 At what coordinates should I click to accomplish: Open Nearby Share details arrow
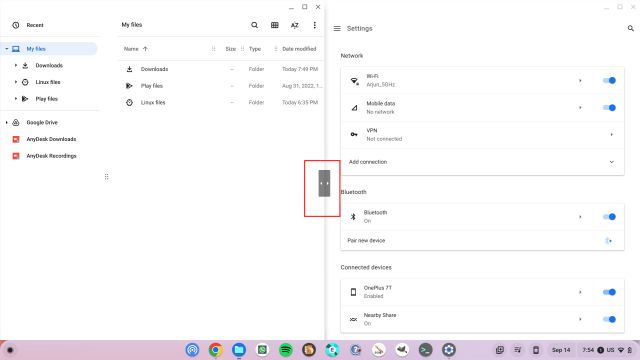pyautogui.click(x=580, y=319)
